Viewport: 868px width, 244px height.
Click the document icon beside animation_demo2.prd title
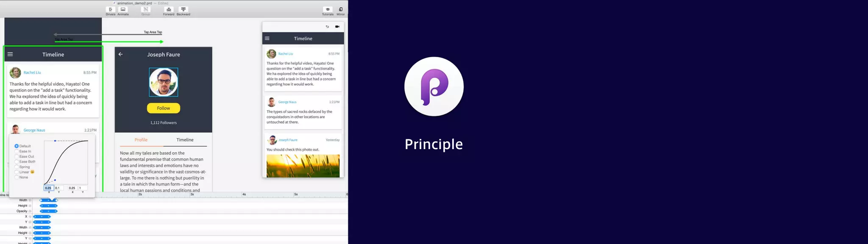114,3
